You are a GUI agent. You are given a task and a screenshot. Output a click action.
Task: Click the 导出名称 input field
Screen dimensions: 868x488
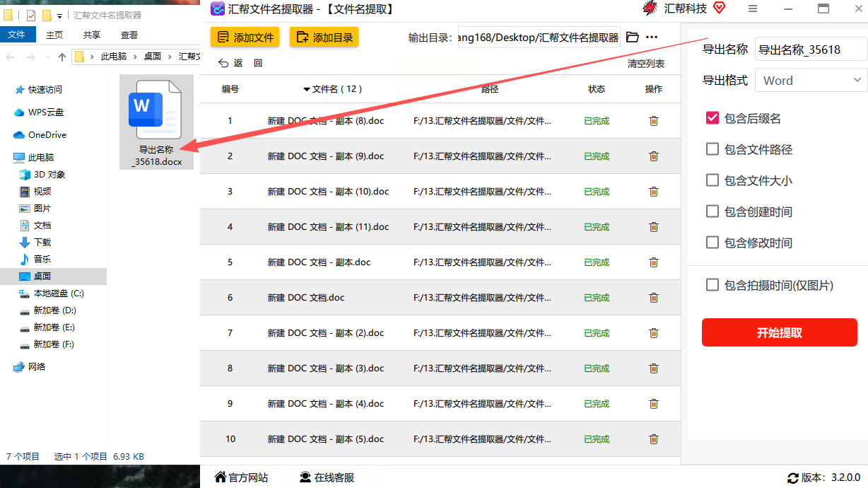811,50
